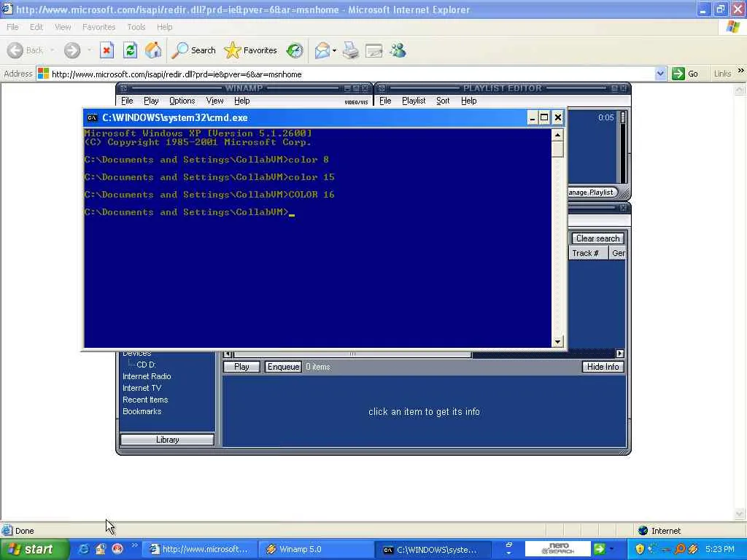This screenshot has width=747, height=560.
Task: Toggle Winamp VIDEO/VIS button
Action: (x=356, y=102)
